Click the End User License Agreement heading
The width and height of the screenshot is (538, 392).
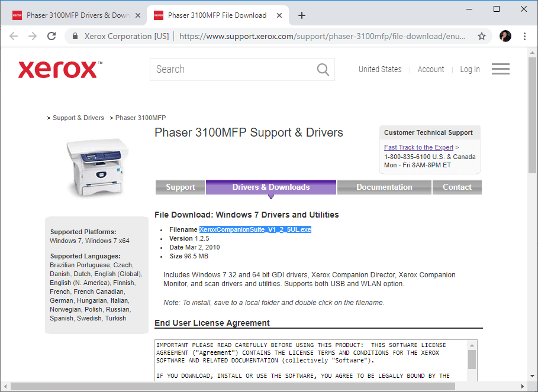coord(212,323)
